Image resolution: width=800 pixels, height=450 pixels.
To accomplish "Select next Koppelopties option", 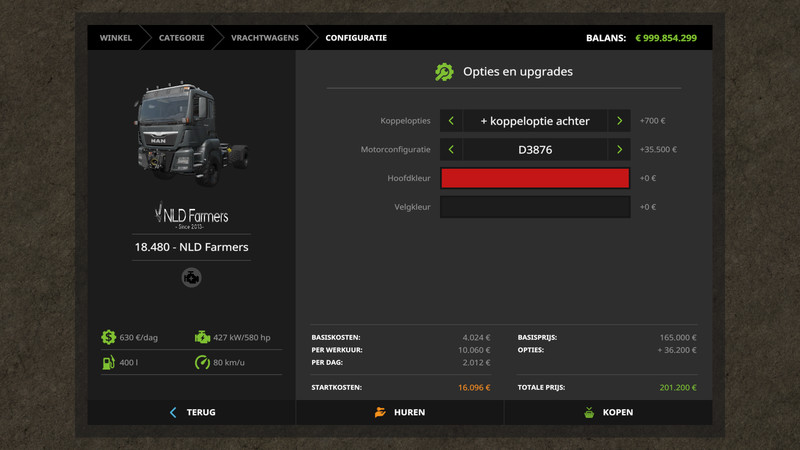I will (x=619, y=121).
